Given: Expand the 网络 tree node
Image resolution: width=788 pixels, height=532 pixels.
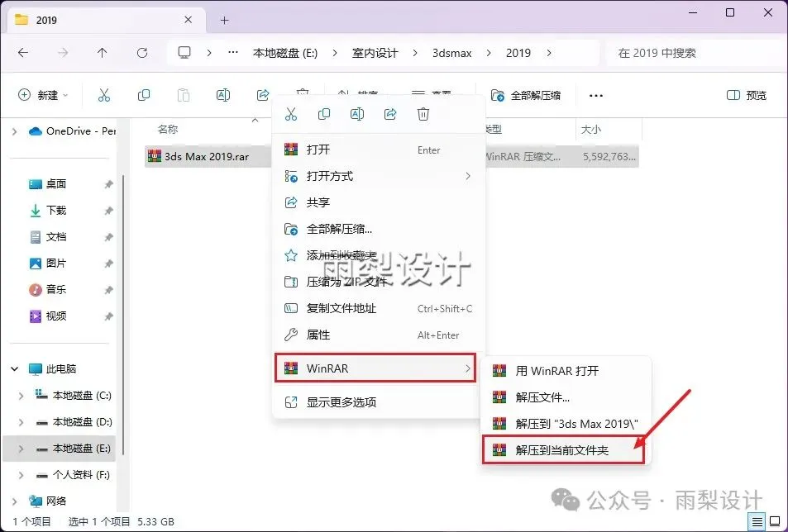Looking at the screenshot, I should point(15,501).
